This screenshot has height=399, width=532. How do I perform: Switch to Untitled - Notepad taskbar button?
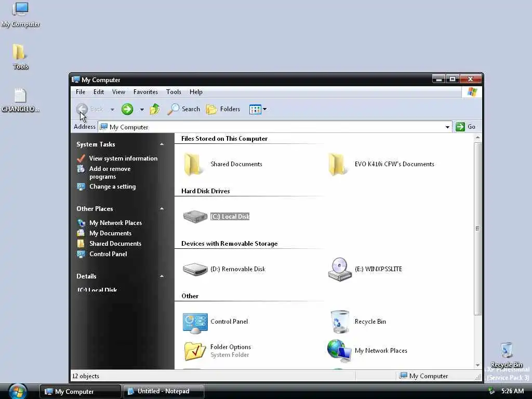tap(163, 391)
